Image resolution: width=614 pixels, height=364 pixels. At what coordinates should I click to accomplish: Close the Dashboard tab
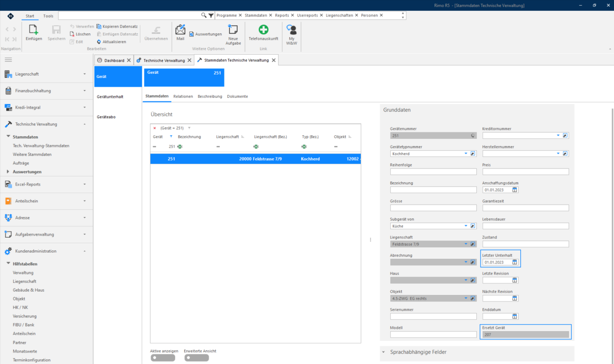[129, 60]
